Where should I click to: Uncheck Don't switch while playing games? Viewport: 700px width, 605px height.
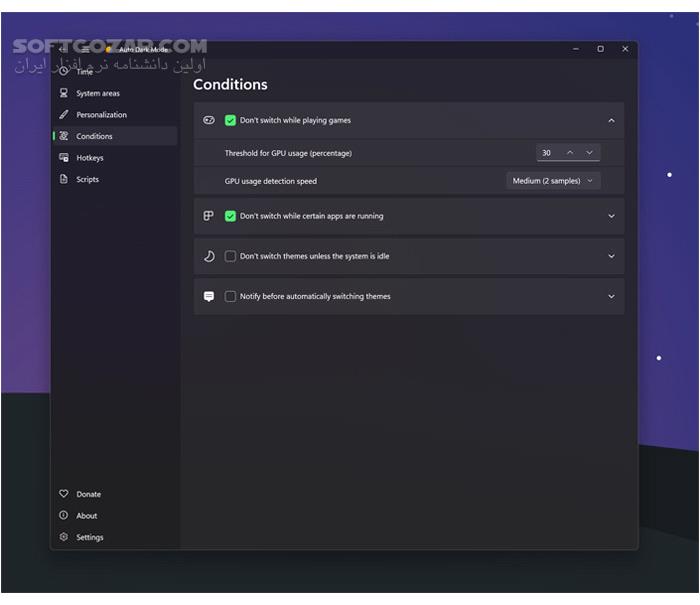pos(230,120)
